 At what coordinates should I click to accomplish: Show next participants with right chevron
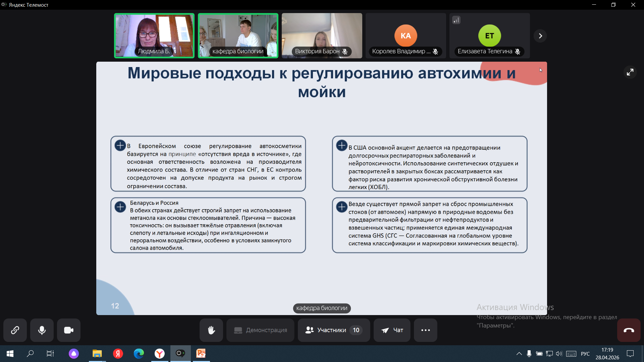(540, 36)
